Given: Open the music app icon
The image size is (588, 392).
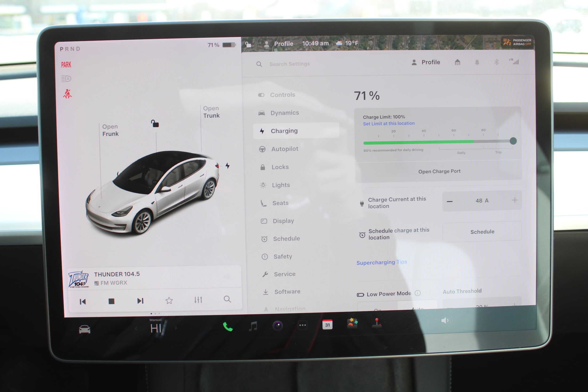Looking at the screenshot, I should (253, 326).
